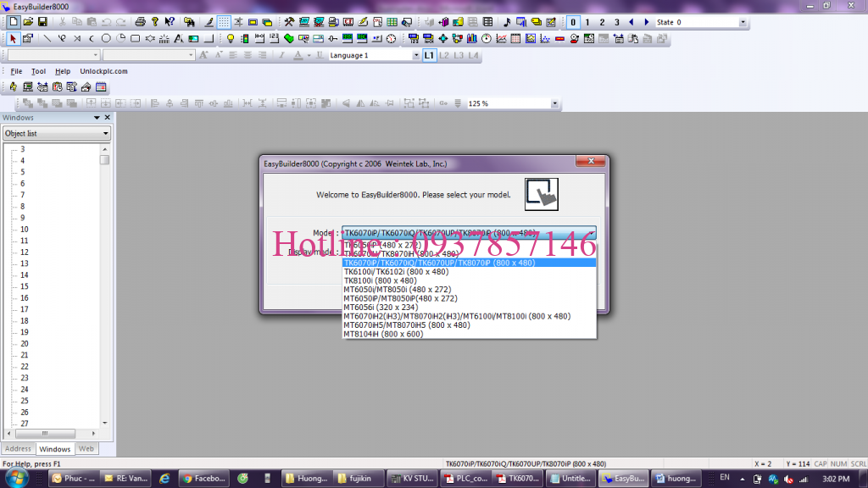This screenshot has width=868, height=488.
Task: Open the font name combo box
Action: [x=53, y=55]
